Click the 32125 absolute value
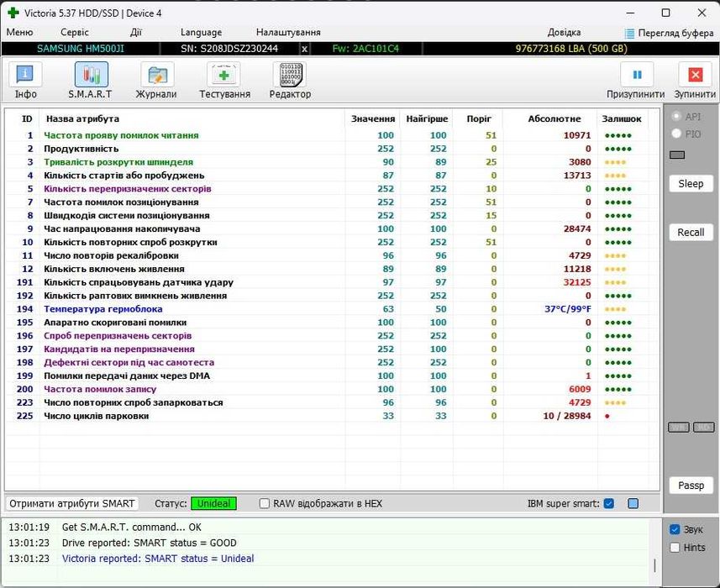720x588 pixels. (x=577, y=282)
